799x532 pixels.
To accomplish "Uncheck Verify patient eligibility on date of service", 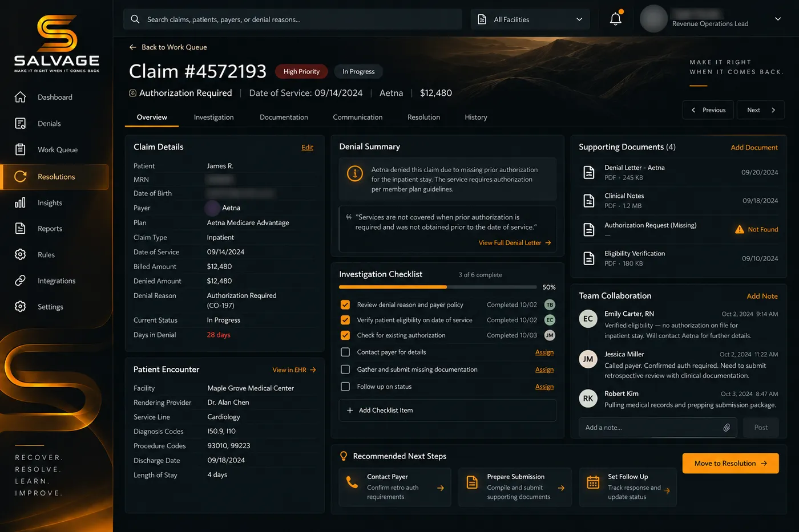I will click(x=345, y=320).
